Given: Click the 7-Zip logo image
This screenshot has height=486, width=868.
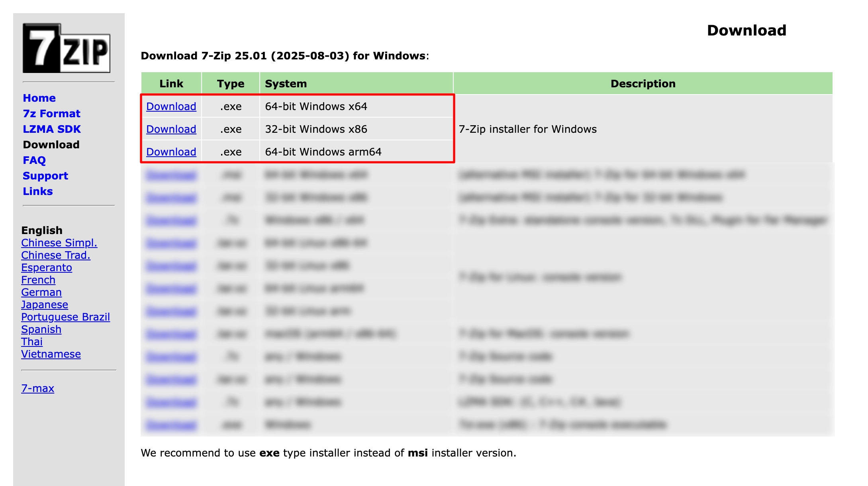Looking at the screenshot, I should click(66, 48).
